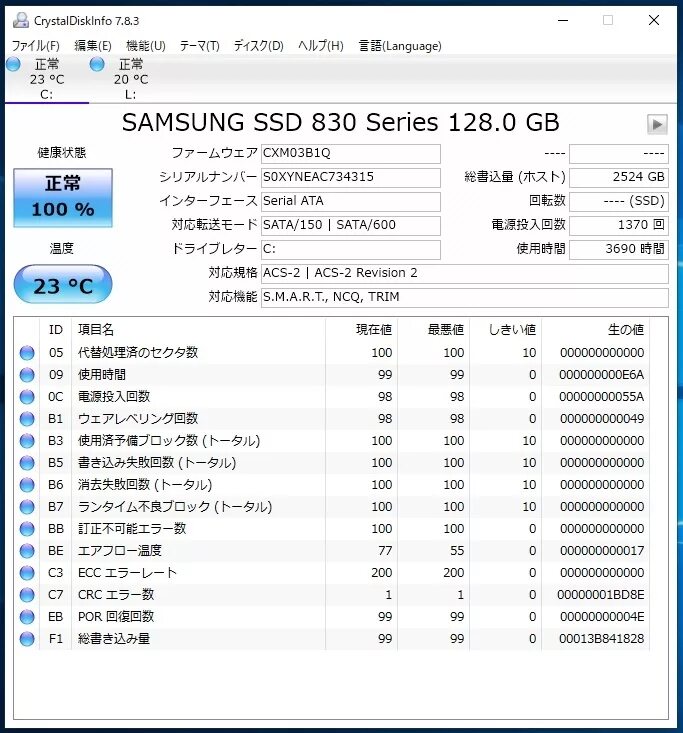Click status orb for attribute BE row
Image resolution: width=683 pixels, height=733 pixels.
pos(27,551)
